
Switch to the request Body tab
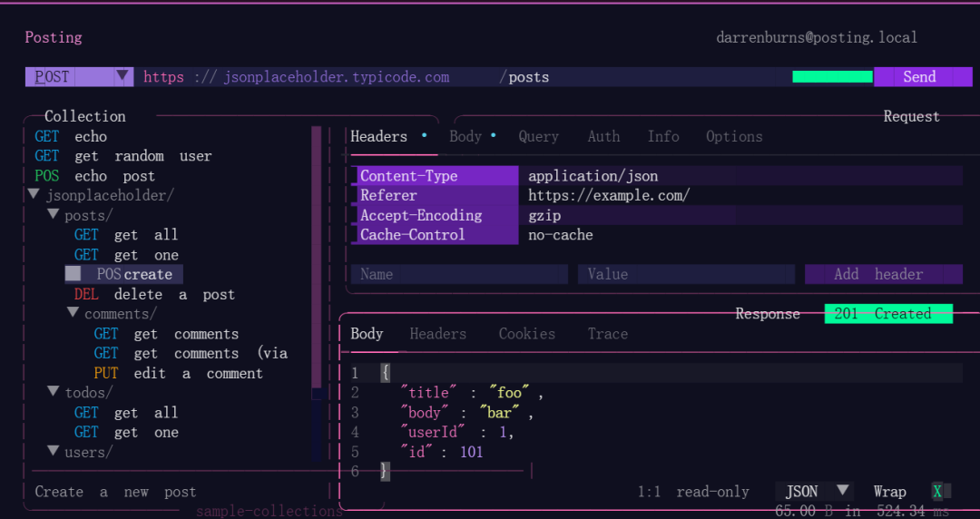click(465, 136)
